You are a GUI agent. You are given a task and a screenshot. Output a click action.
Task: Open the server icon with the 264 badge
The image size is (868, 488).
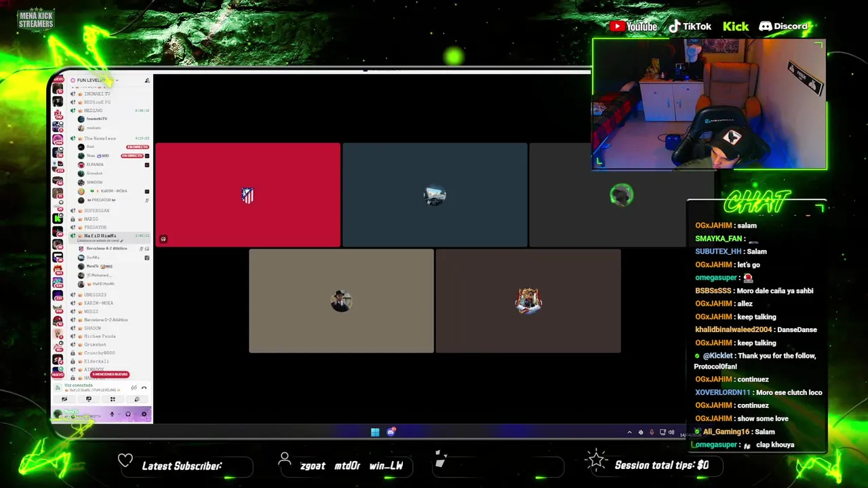tap(58, 139)
